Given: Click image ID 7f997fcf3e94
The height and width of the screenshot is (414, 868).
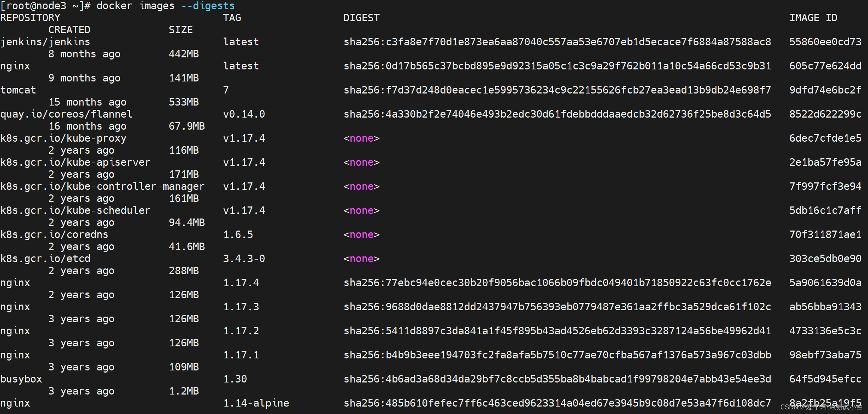Looking at the screenshot, I should point(825,187).
